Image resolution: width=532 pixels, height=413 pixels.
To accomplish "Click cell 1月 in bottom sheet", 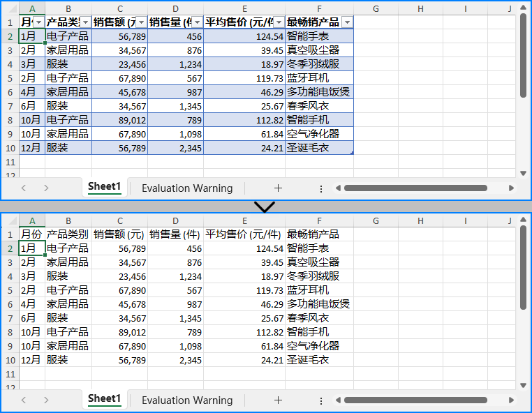I will [x=32, y=248].
